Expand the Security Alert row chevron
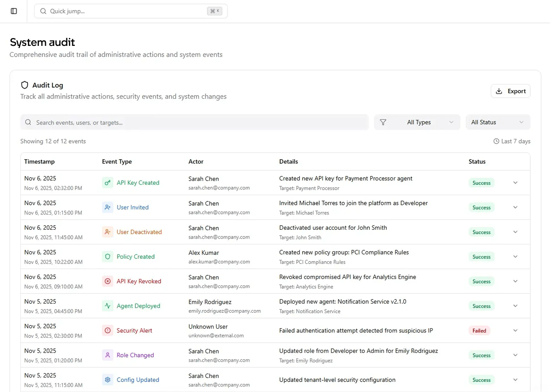 pos(515,330)
